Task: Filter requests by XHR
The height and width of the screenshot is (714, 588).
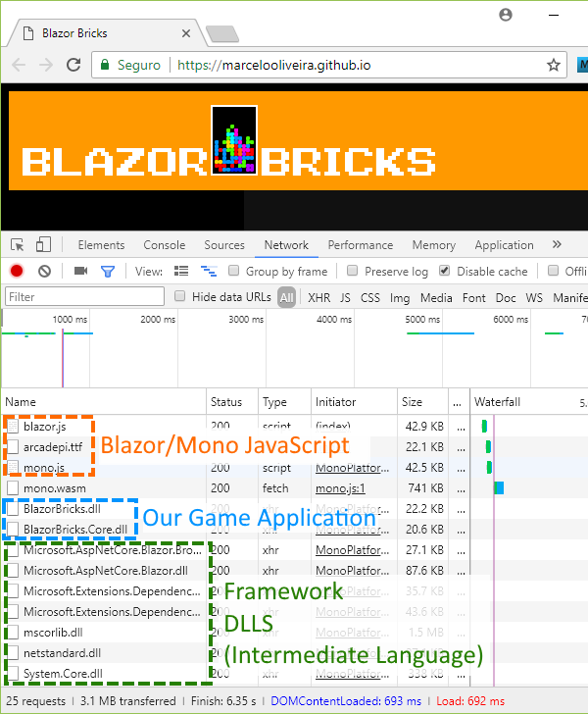Action: [x=319, y=298]
